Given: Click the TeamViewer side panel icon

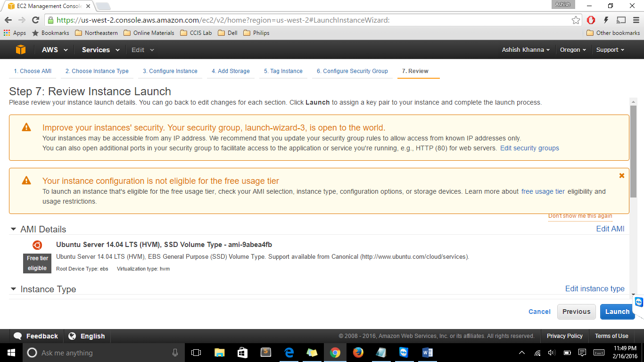Looking at the screenshot, I should tap(639, 302).
